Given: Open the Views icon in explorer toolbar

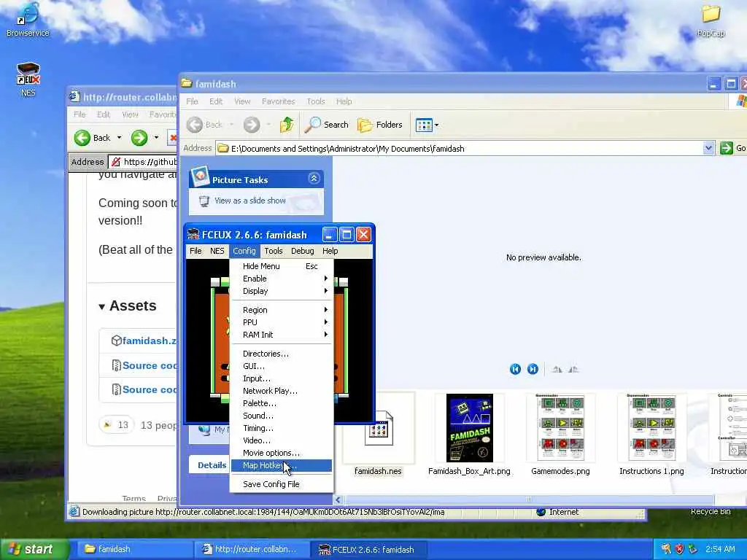Looking at the screenshot, I should tap(424, 125).
